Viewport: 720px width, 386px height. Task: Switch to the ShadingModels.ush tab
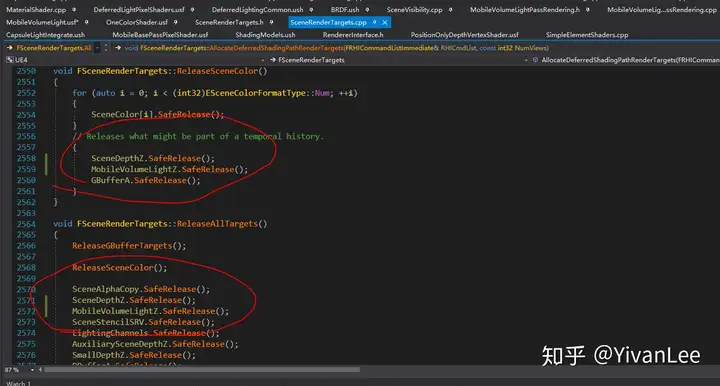[265, 35]
